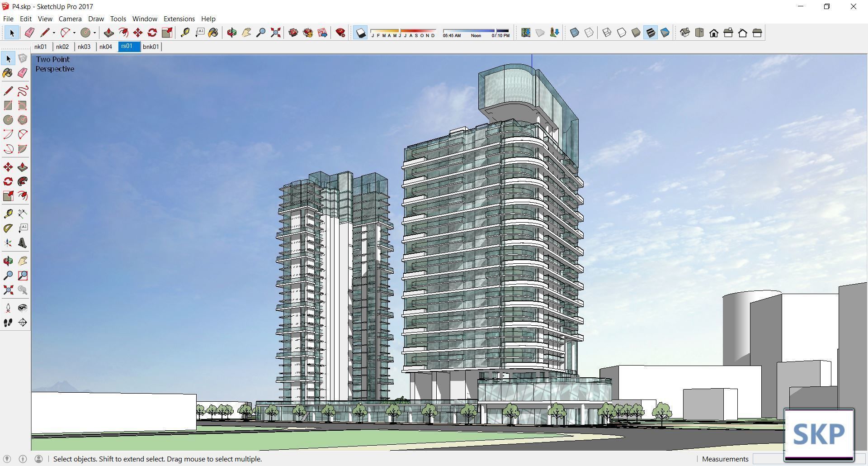868x466 pixels.
Task: Expand the Arc tool dropdown arrow
Action: coord(74,33)
